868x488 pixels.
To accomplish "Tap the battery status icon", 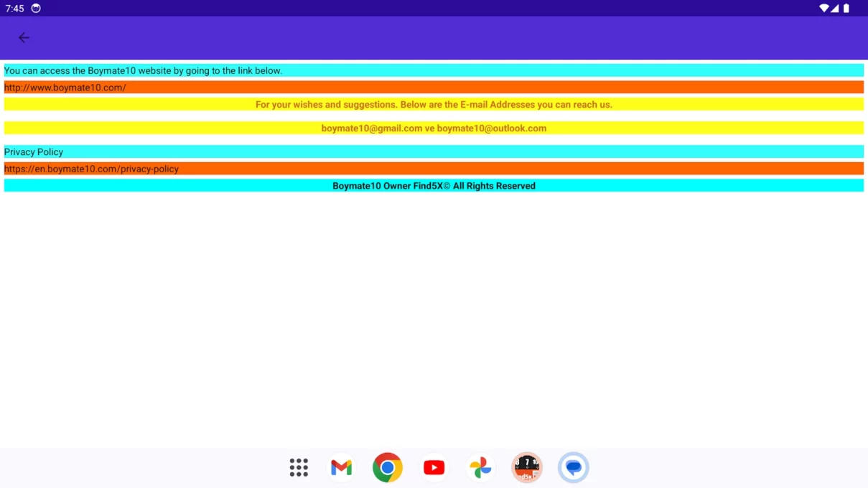I will (846, 9).
